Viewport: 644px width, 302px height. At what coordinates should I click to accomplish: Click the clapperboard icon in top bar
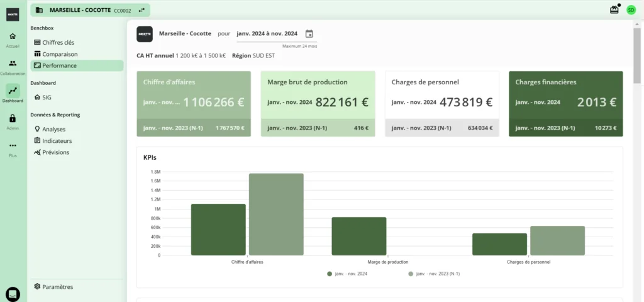tap(614, 9)
